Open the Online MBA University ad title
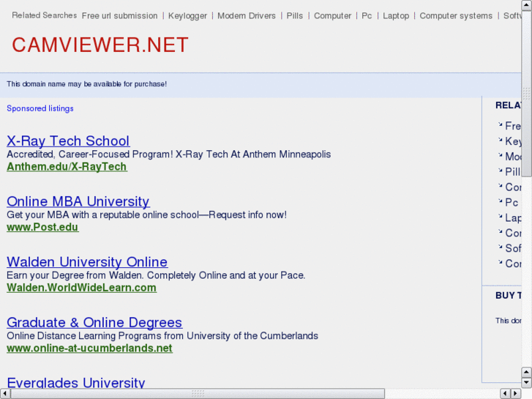This screenshot has width=532, height=399. pos(78,201)
